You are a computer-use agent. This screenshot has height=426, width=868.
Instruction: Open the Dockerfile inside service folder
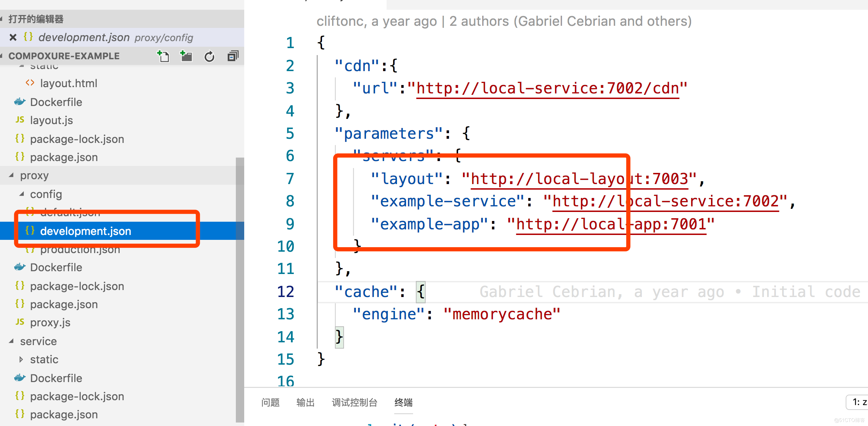click(x=56, y=378)
